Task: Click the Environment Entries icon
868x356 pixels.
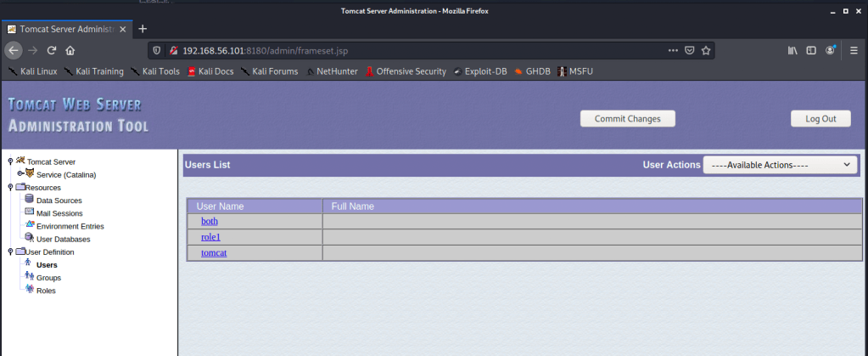Action: 30,225
